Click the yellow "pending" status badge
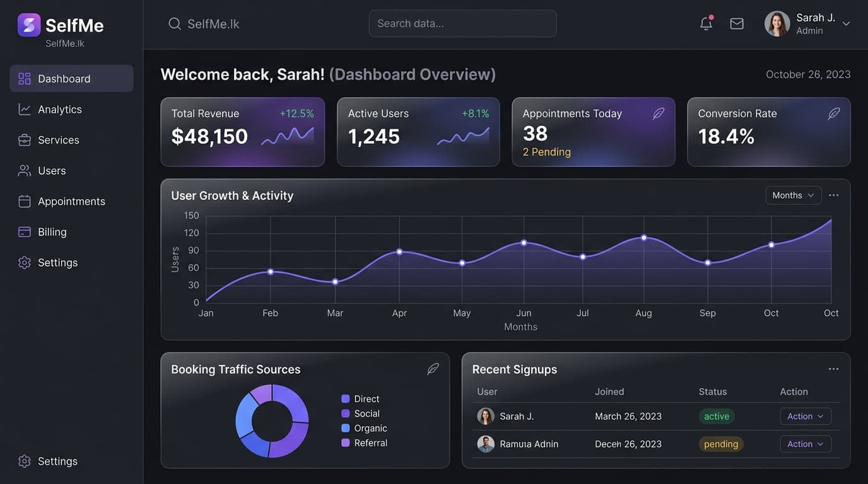This screenshot has width=868, height=484. click(721, 444)
